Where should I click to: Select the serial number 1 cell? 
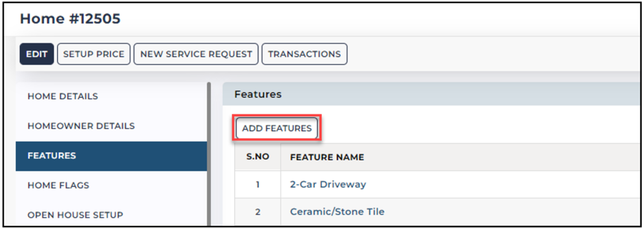coord(258,185)
